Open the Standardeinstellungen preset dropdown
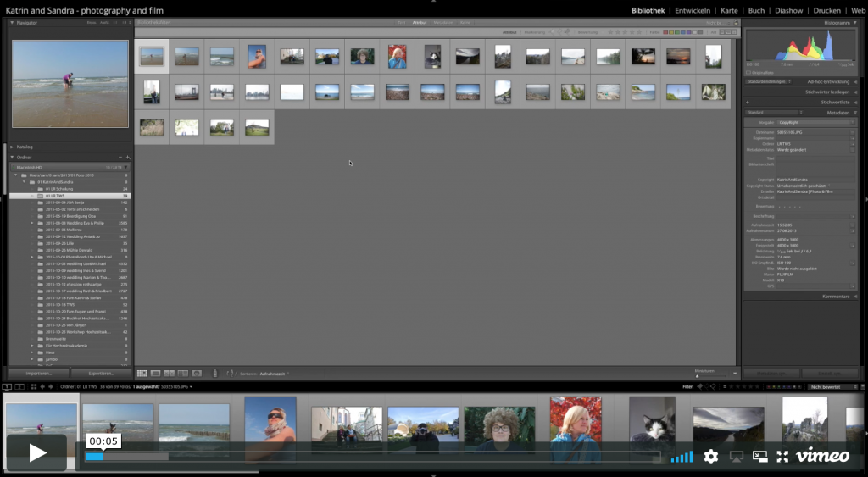The width and height of the screenshot is (868, 477). click(769, 81)
